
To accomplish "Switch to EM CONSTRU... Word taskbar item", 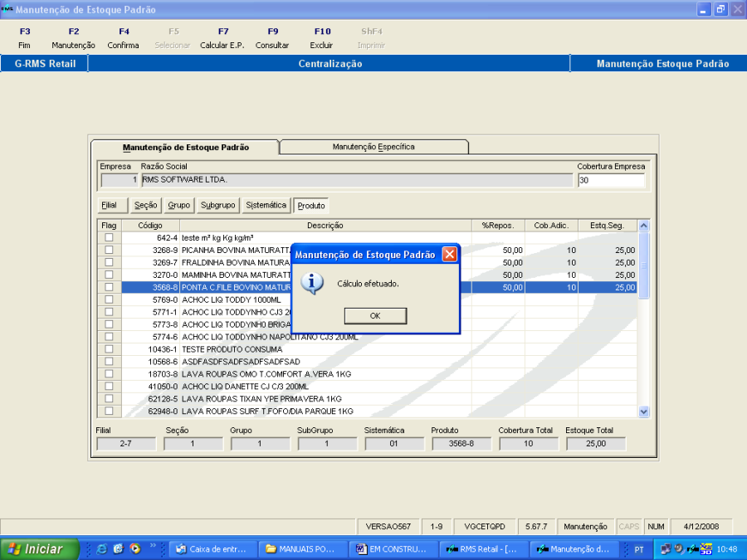I will 393,549.
